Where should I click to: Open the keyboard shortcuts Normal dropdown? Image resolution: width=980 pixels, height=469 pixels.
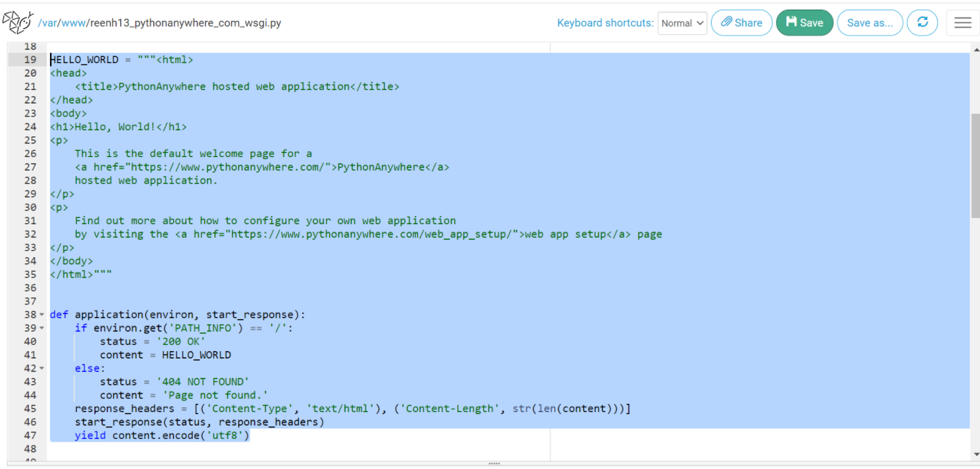click(682, 23)
